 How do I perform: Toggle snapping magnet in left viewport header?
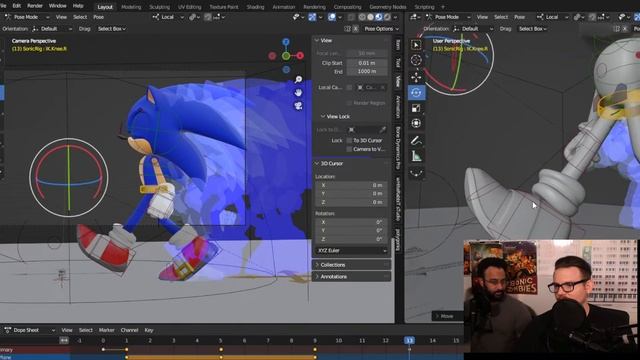[209, 17]
